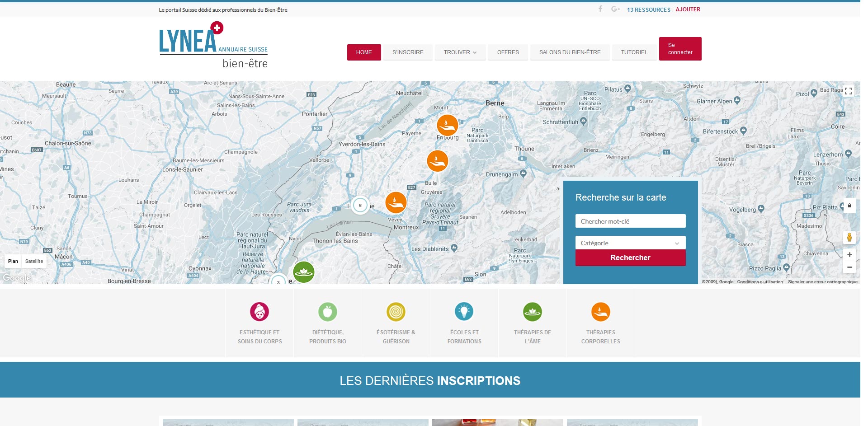The height and width of the screenshot is (426, 868).
Task: Open the cluster marker showing 6
Action: (x=360, y=206)
